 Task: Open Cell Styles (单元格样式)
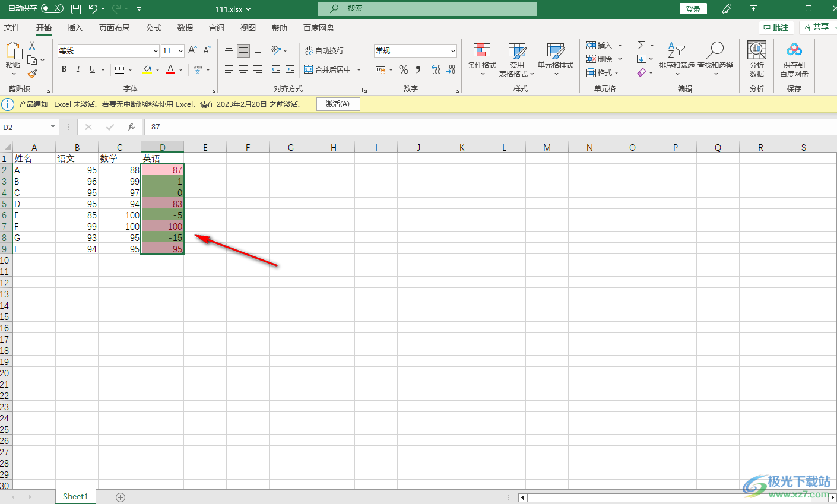556,60
